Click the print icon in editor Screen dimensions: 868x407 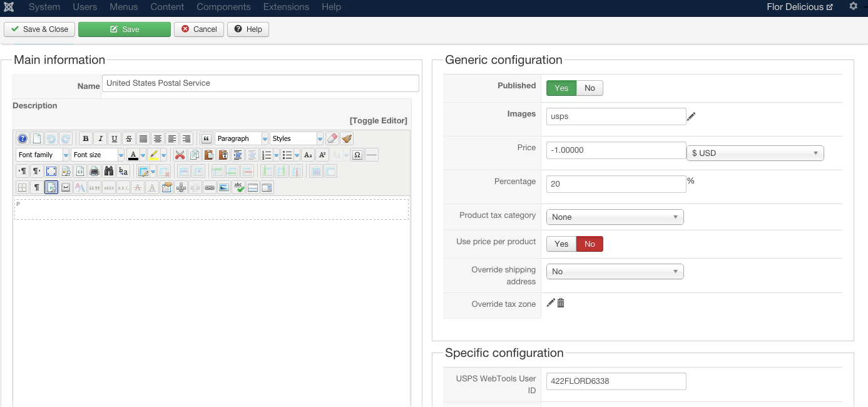point(94,171)
